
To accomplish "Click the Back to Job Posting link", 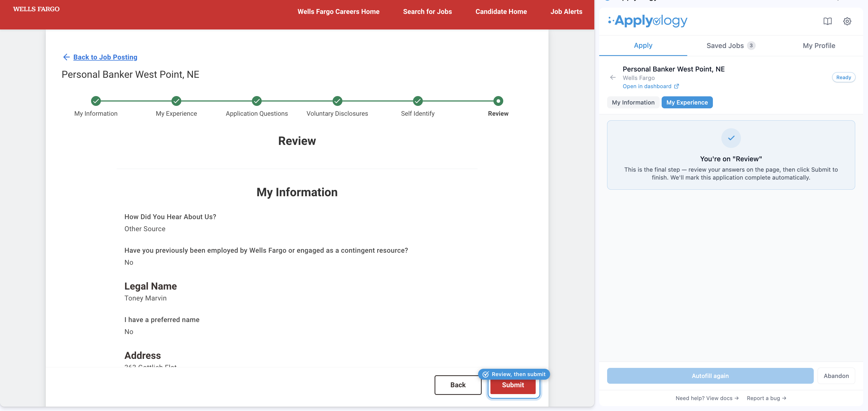I will tap(105, 57).
